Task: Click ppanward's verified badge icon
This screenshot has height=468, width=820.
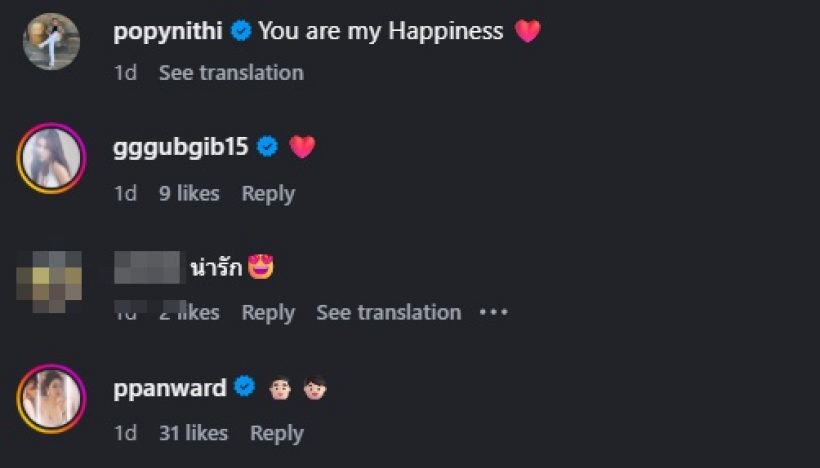Action: coord(245,387)
